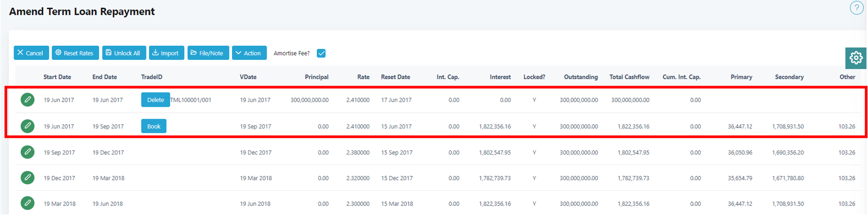Click the edit pencil icon for row ending 19 Mar 2018

pyautogui.click(x=28, y=178)
